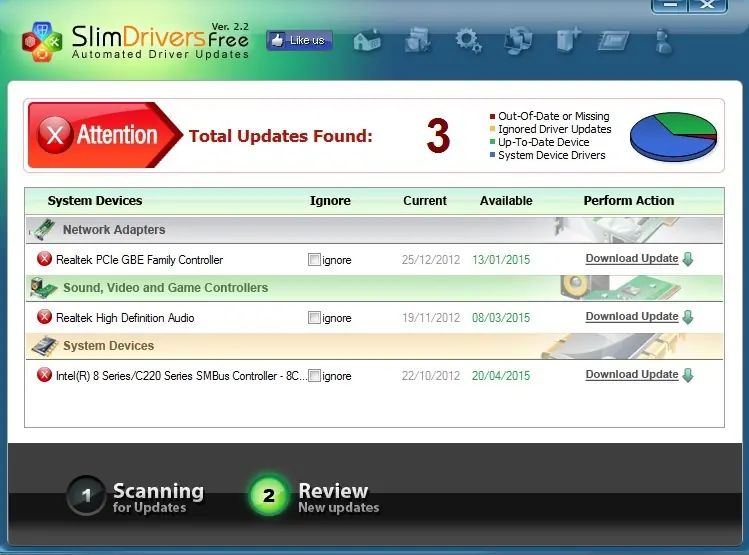
Task: Click green download arrow for Realtek HD Audio
Action: tap(688, 317)
